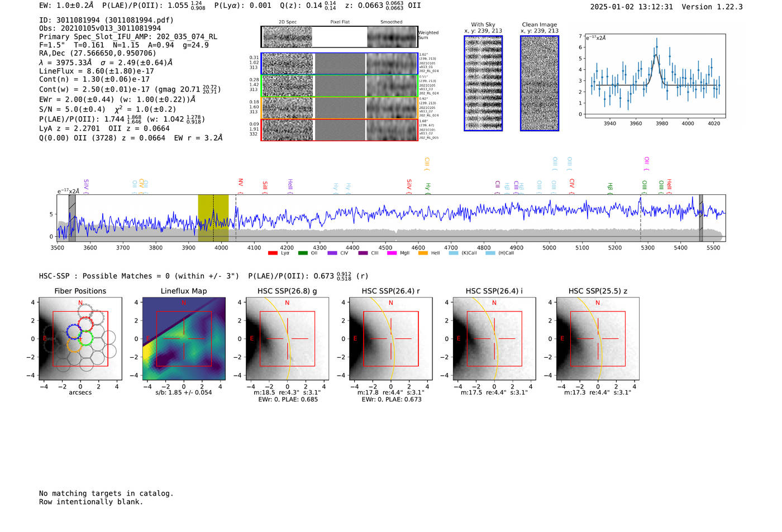Click the Pixel Flat column header
This screenshot has width=782, height=532.
[x=340, y=22]
